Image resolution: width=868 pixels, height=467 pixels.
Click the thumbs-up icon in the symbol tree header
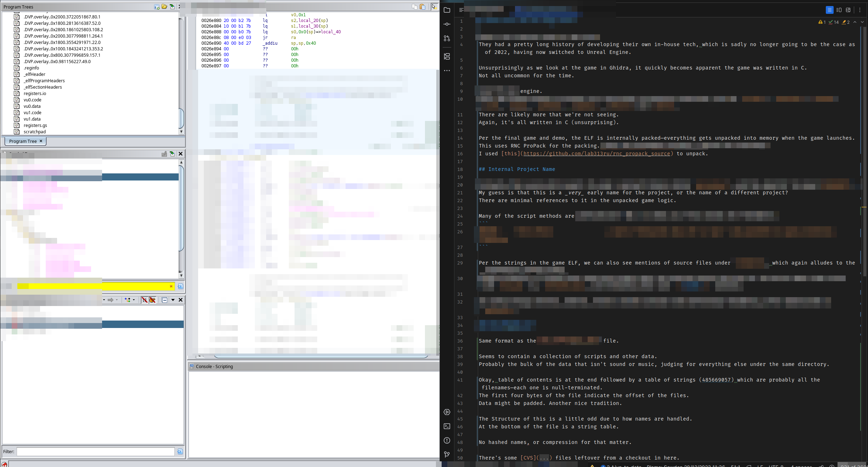coord(164,154)
